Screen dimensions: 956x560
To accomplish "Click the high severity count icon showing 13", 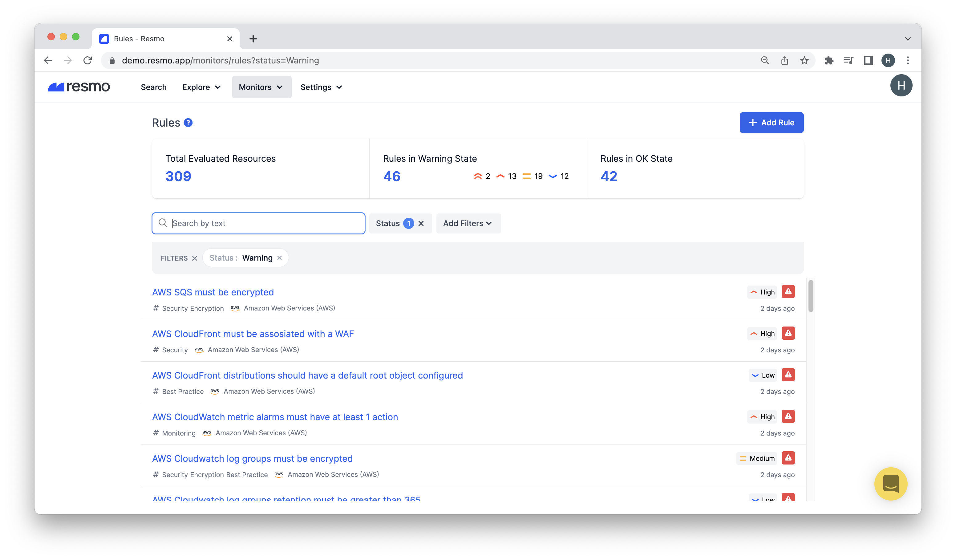I will [x=500, y=176].
